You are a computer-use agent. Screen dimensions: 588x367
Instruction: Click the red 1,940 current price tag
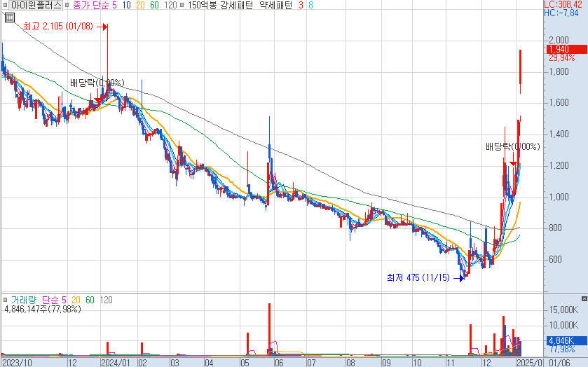coord(567,49)
